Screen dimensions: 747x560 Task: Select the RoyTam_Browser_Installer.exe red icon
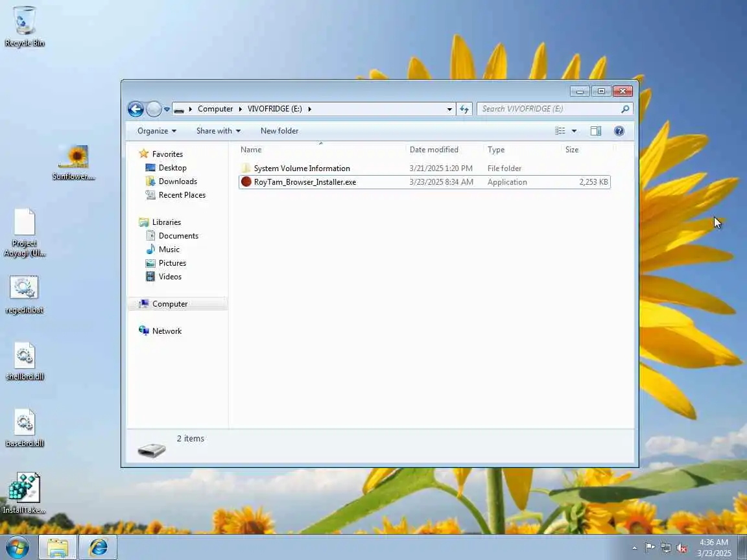(x=246, y=182)
